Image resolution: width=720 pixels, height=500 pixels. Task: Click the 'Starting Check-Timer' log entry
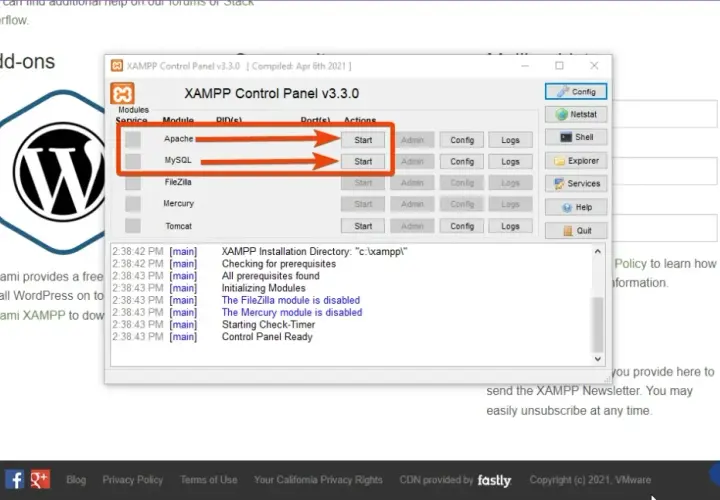pos(268,325)
